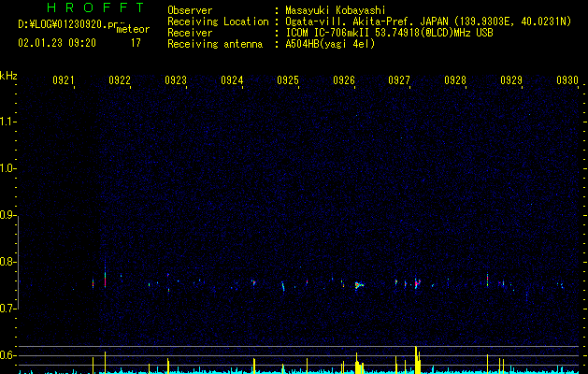Viewport: 588px width, 374px height.
Task: Click the 0921 time marker
Action: 64,80
